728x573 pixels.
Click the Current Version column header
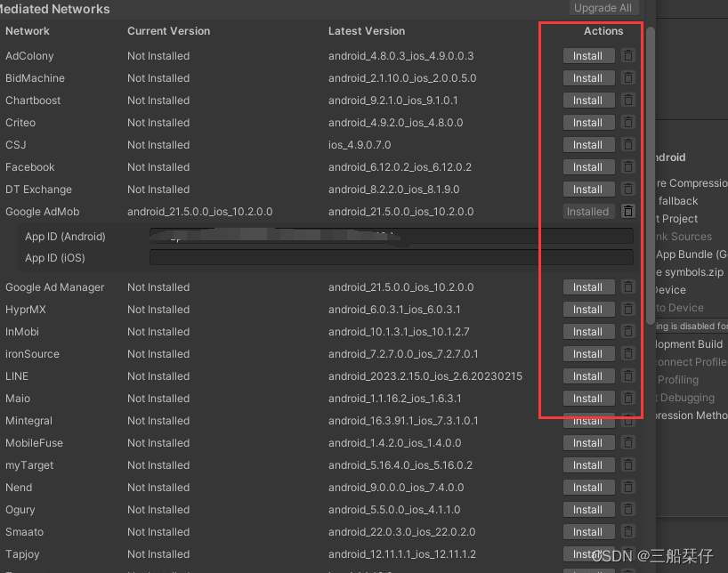coord(168,31)
